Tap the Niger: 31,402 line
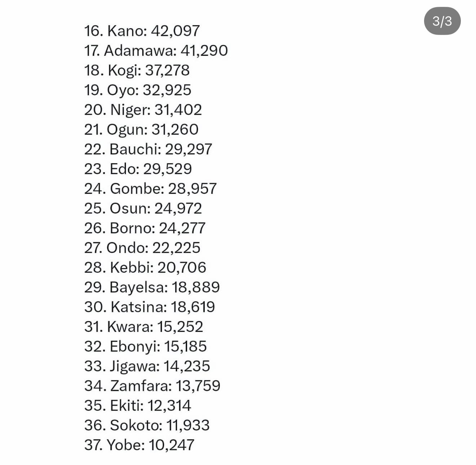The height and width of the screenshot is (465, 476). pyautogui.click(x=143, y=110)
